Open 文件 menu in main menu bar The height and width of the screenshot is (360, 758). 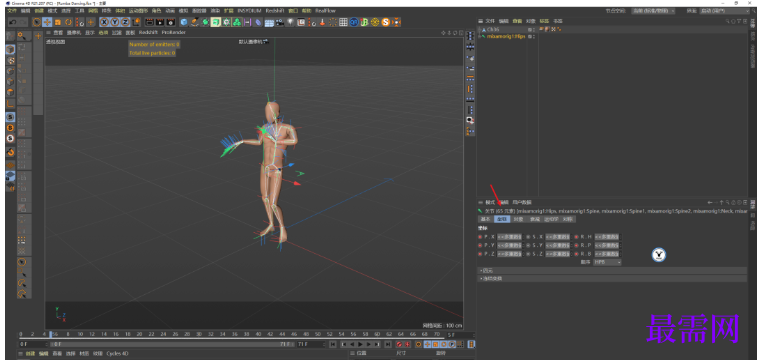(12, 11)
